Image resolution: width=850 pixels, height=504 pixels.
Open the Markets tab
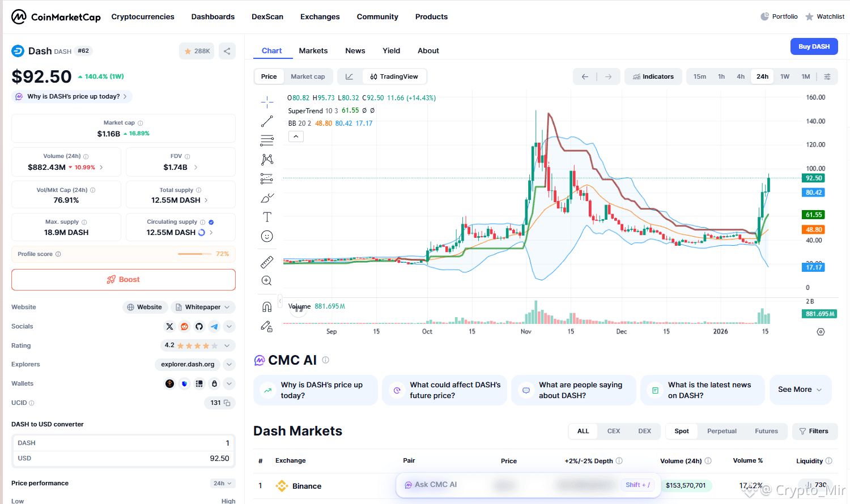[313, 50]
